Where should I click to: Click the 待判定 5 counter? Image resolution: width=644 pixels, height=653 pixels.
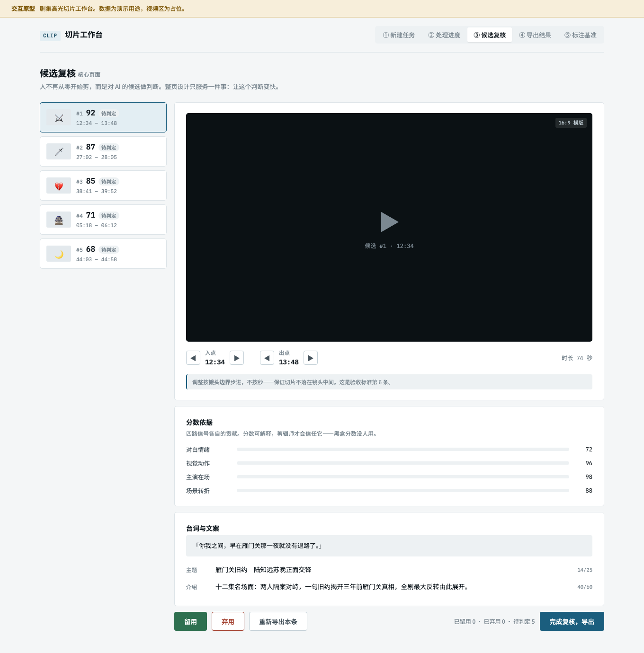pyautogui.click(x=524, y=622)
